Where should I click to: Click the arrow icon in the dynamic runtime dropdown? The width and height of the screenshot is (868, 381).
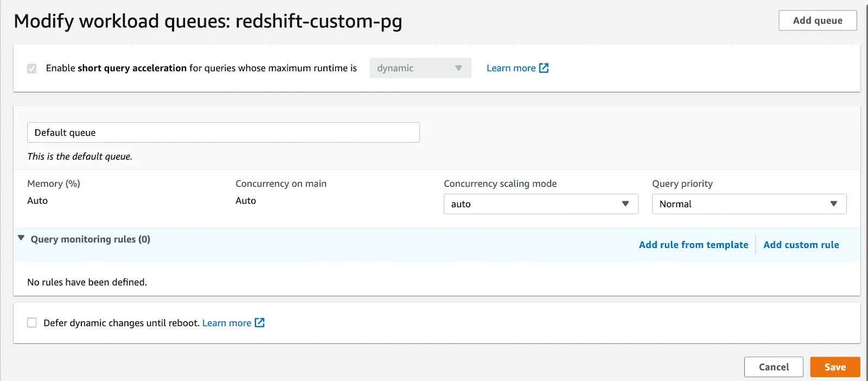(458, 68)
